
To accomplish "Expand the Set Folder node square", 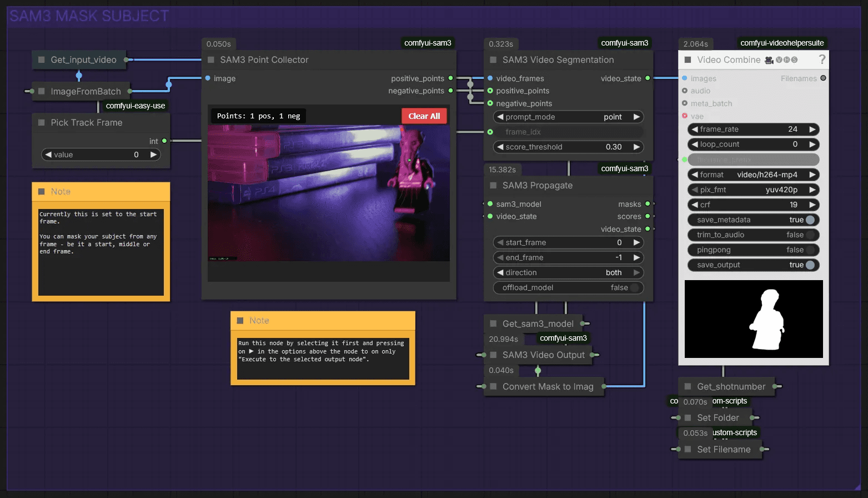I will pyautogui.click(x=688, y=417).
